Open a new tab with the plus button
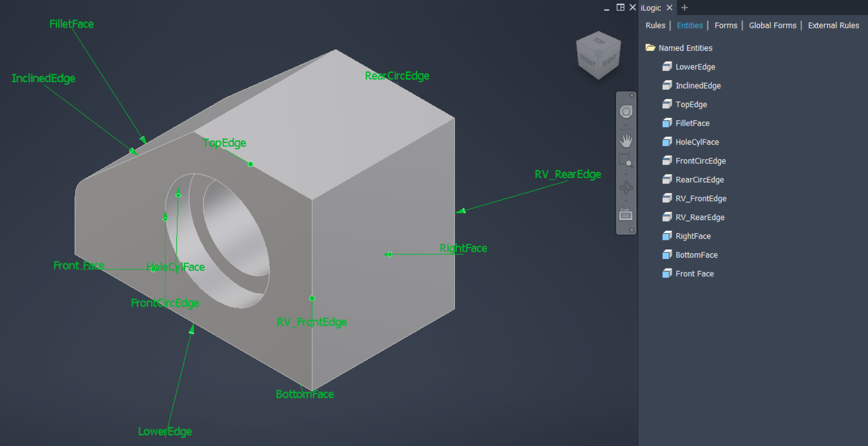 684,8
